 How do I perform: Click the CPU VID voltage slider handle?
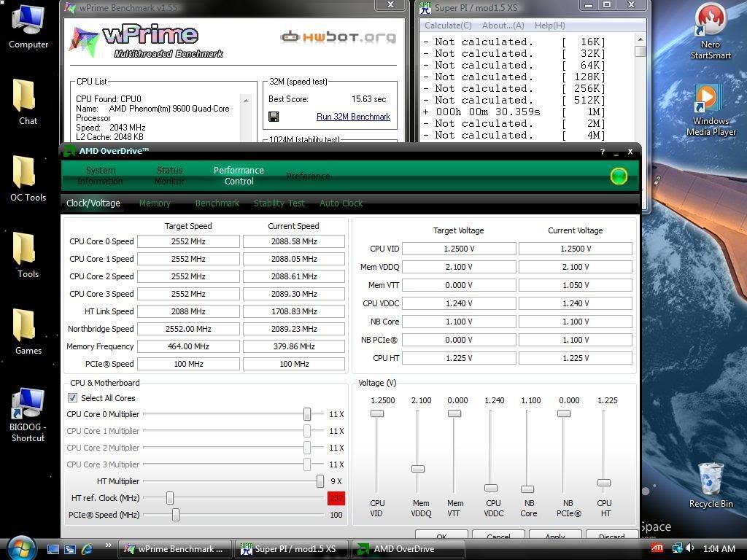click(377, 413)
